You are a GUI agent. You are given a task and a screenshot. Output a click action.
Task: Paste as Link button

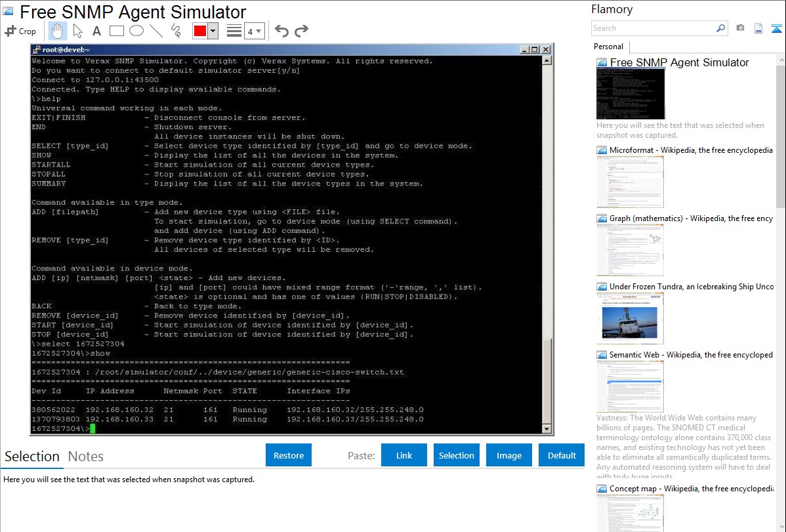click(404, 455)
